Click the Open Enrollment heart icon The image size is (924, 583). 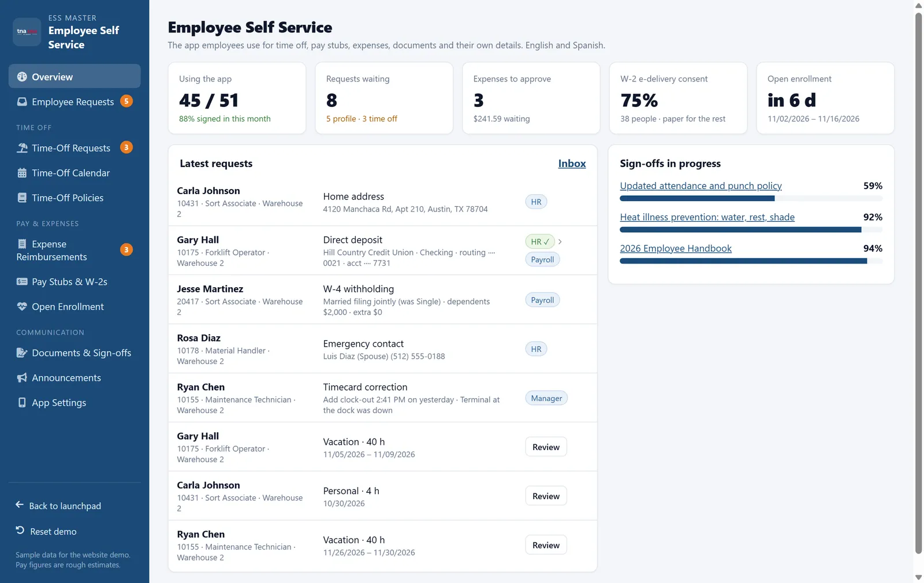tap(22, 307)
